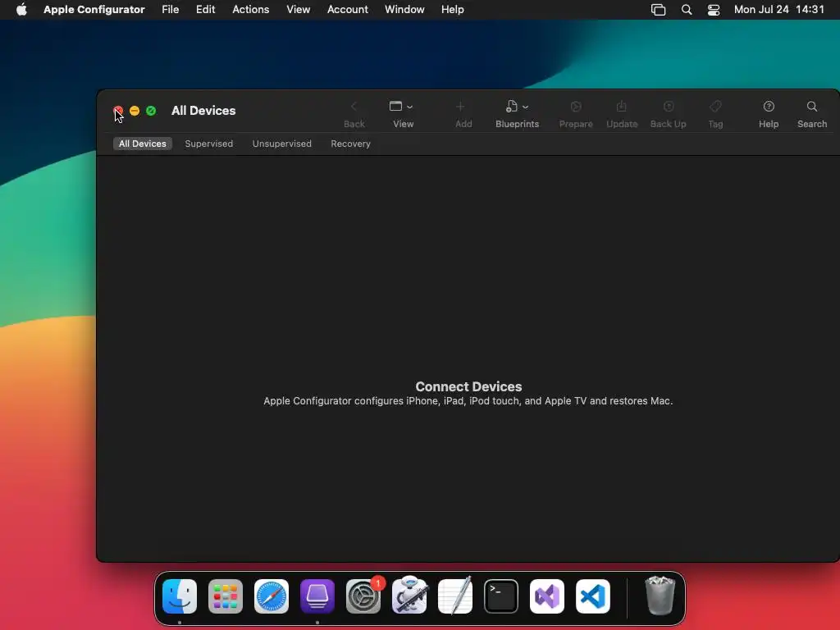Open the Window menu
Image resolution: width=840 pixels, height=630 pixels.
(404, 10)
